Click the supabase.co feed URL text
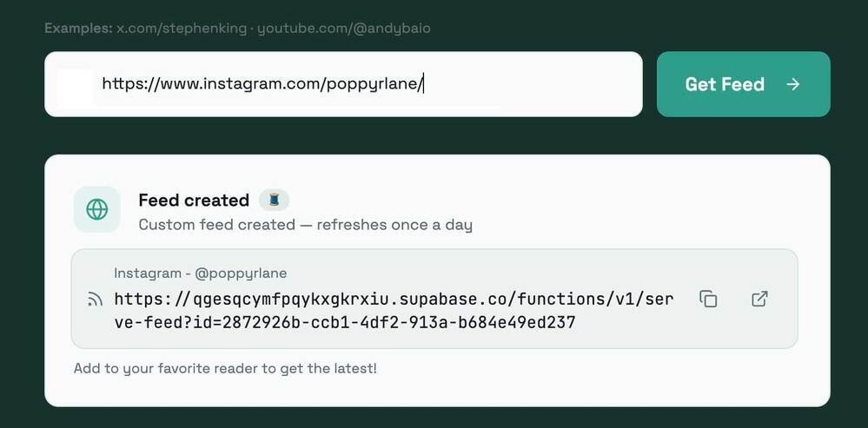 coord(393,300)
